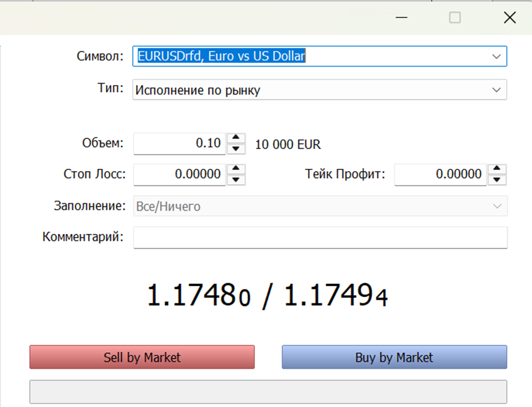Image resolution: width=532 pixels, height=407 pixels.
Task: Increase the Объем volume with up arrow
Action: click(235, 139)
